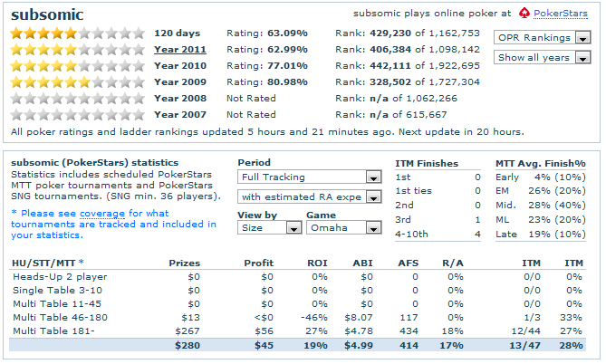
Task: Click the R/A column header
Action: (453, 263)
